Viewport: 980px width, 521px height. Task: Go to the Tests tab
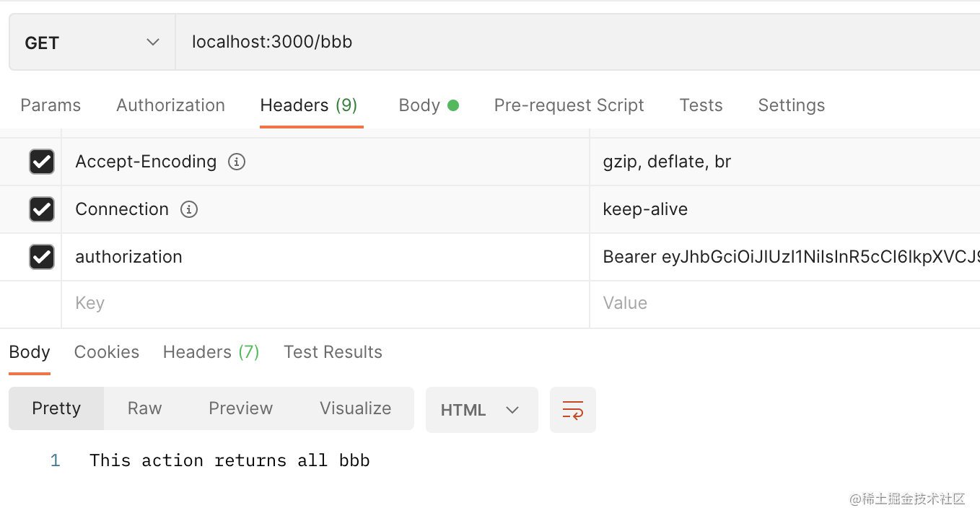[701, 105]
